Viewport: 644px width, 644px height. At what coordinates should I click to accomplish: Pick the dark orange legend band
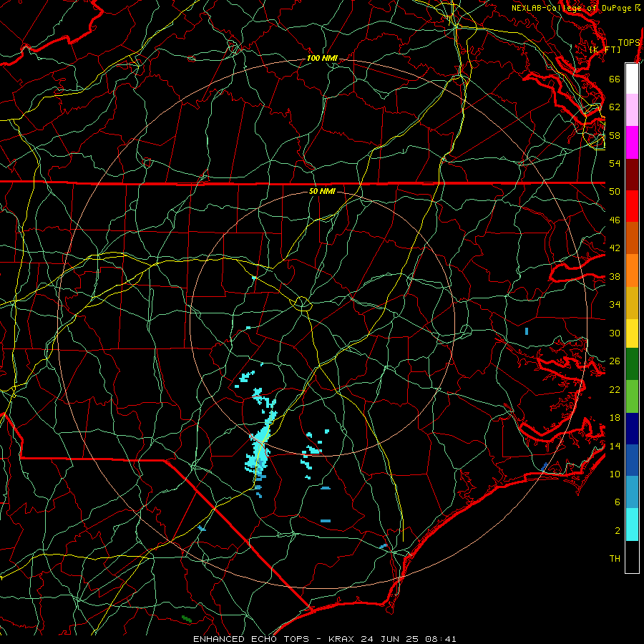coord(632,238)
